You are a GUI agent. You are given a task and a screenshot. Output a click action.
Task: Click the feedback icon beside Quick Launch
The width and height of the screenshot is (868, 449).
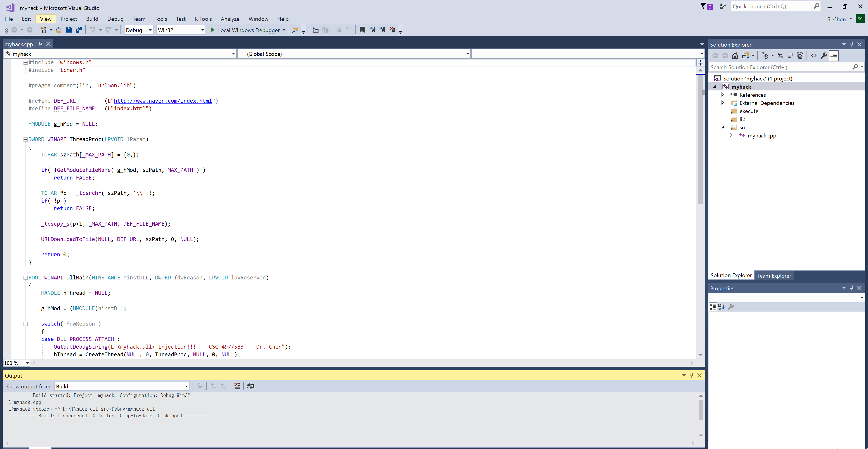(x=722, y=6)
